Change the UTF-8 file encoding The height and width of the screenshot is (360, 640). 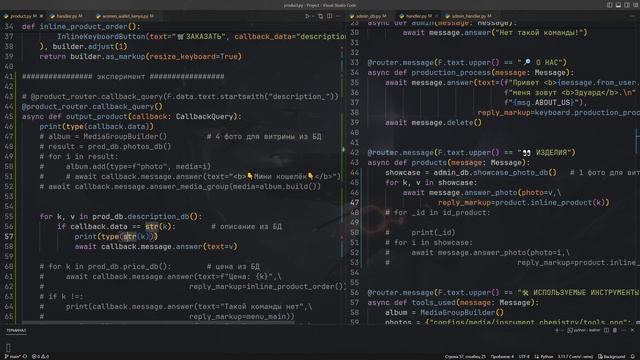tap(524, 356)
